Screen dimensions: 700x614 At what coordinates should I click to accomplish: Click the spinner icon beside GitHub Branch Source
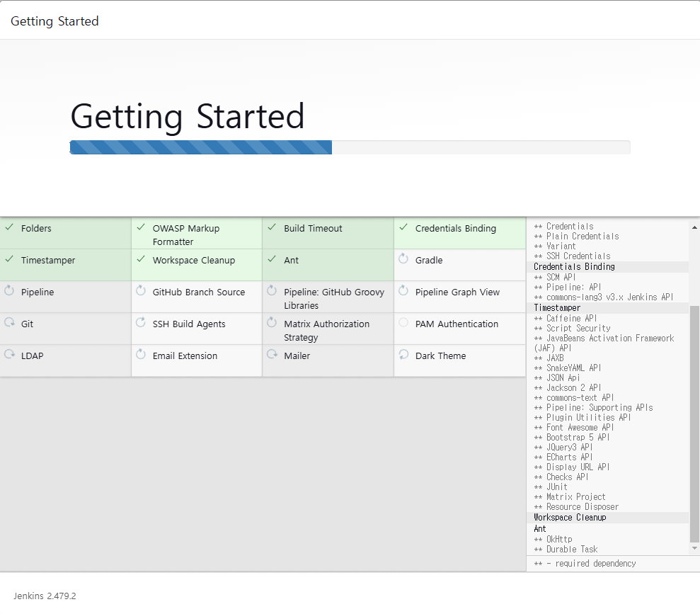click(141, 291)
